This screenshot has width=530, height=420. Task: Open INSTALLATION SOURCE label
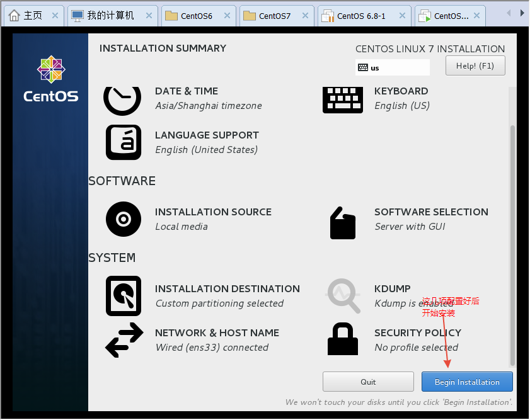[x=213, y=212]
